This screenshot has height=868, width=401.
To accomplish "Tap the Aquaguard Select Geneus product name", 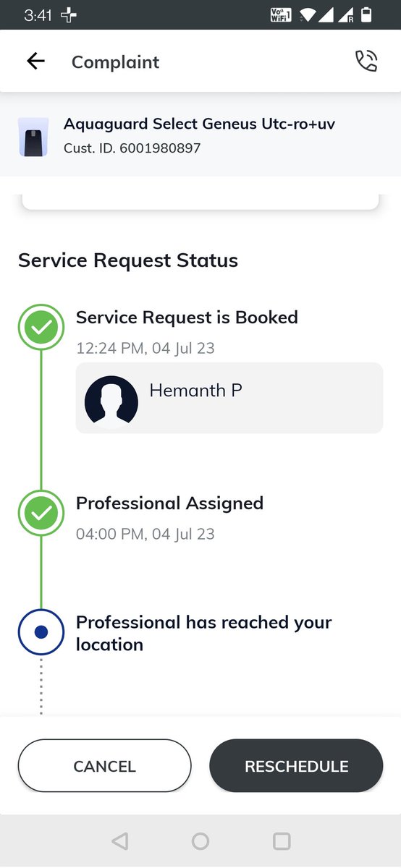I will [x=199, y=124].
